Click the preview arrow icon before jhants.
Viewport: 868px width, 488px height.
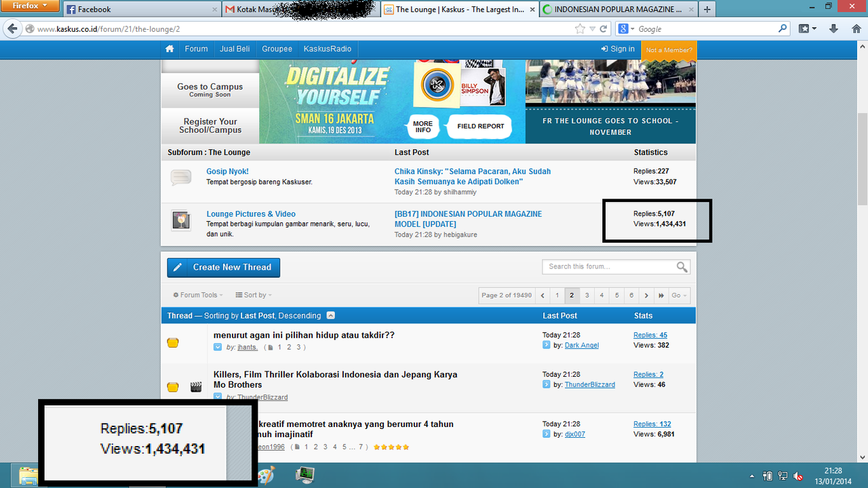coord(218,347)
